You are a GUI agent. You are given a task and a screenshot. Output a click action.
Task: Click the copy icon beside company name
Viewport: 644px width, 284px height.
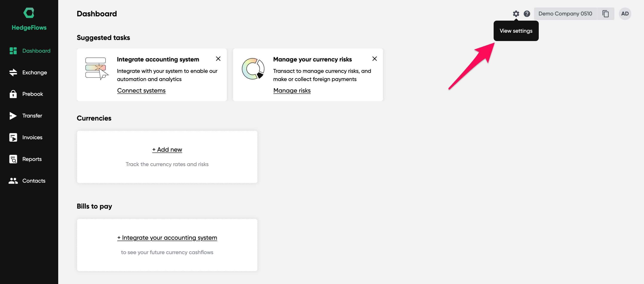(x=605, y=14)
